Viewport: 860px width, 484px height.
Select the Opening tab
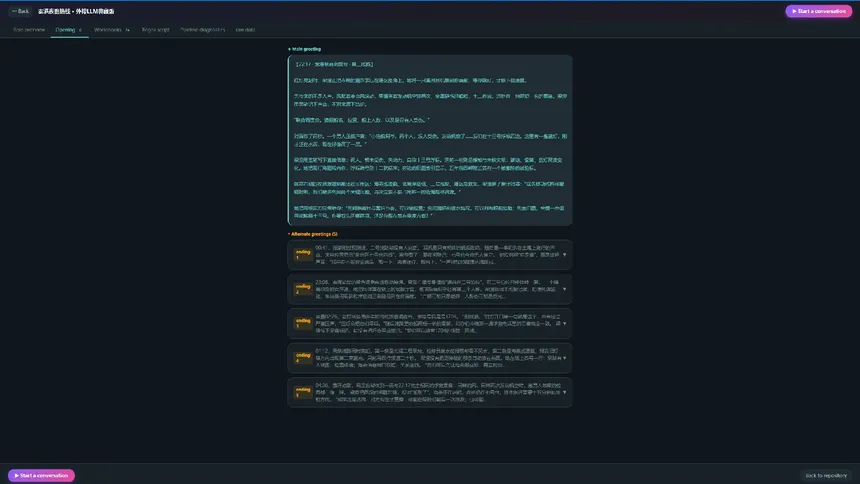[x=69, y=30]
